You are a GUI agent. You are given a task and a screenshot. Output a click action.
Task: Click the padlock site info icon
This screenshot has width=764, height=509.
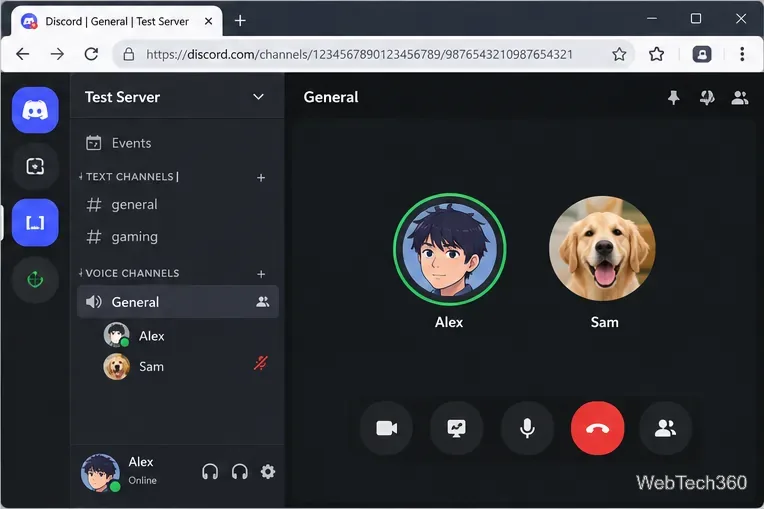coord(129,54)
